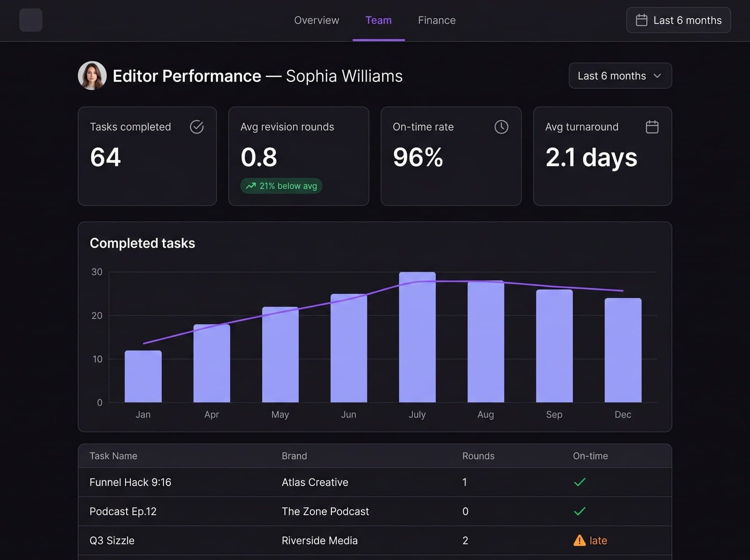Viewport: 750px width, 560px height.
Task: Open Sophia Williams' avatar photo
Action: click(92, 75)
